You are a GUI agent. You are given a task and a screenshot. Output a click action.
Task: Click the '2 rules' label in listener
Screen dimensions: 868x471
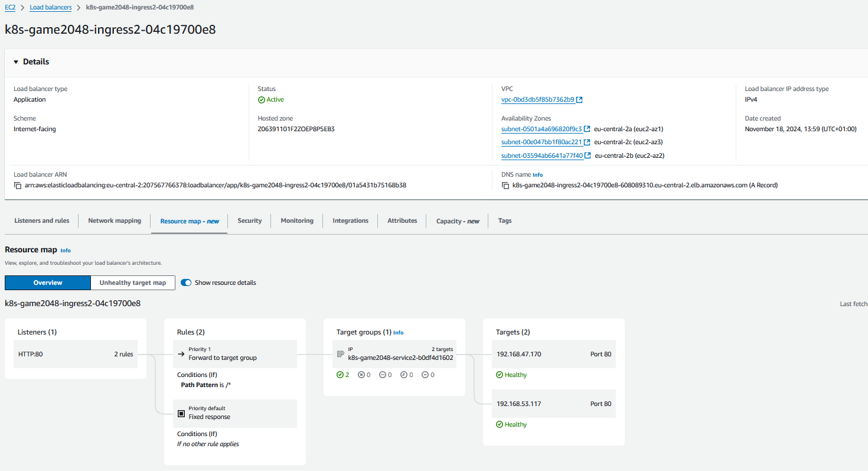tap(123, 355)
